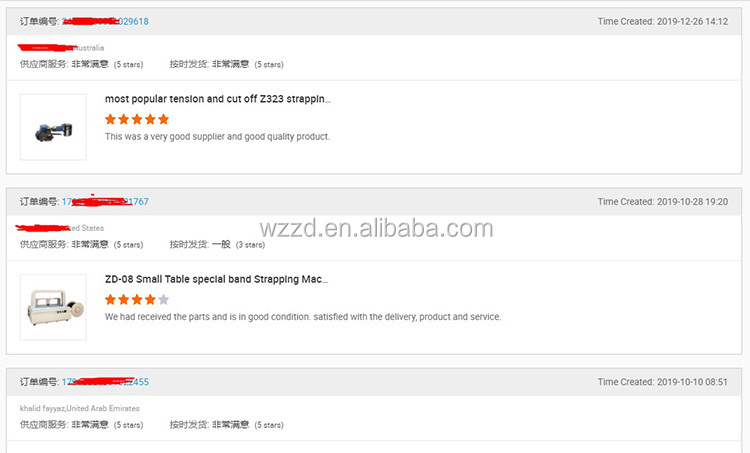Image resolution: width=750 pixels, height=453 pixels.
Task: Open order number ending in 029618
Action: point(105,22)
